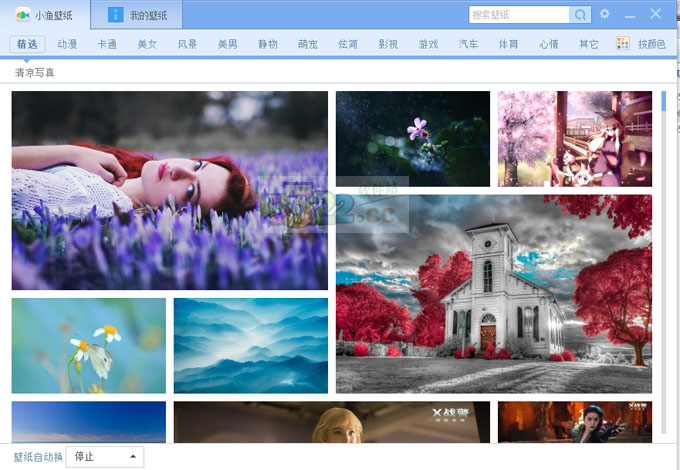This screenshot has height=470, width=680.
Task: Select the 影视 category
Action: (x=388, y=44)
